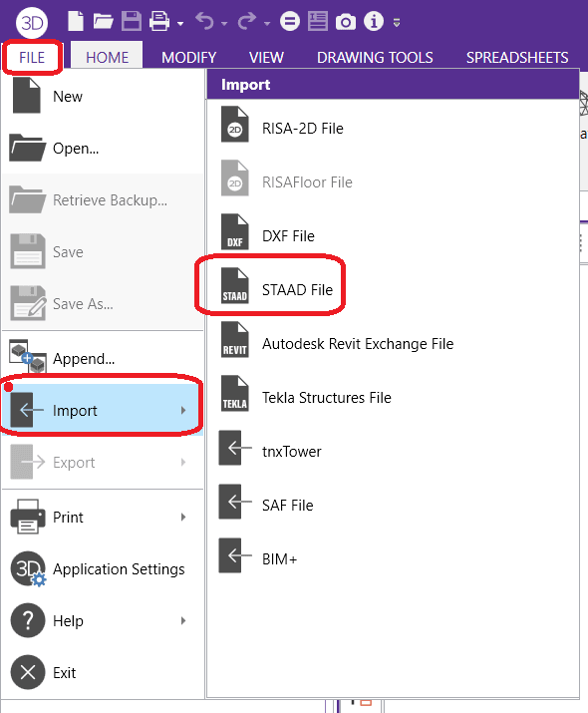Click the Save floppy icon in quick access toolbar
Viewport: 588px width, 713px height.
pos(132,21)
